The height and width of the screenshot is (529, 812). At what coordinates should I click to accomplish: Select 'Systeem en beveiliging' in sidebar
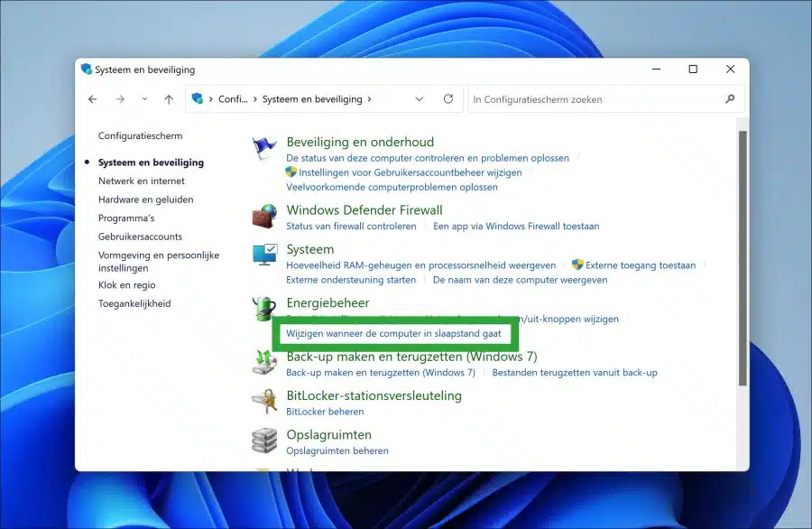(x=152, y=162)
